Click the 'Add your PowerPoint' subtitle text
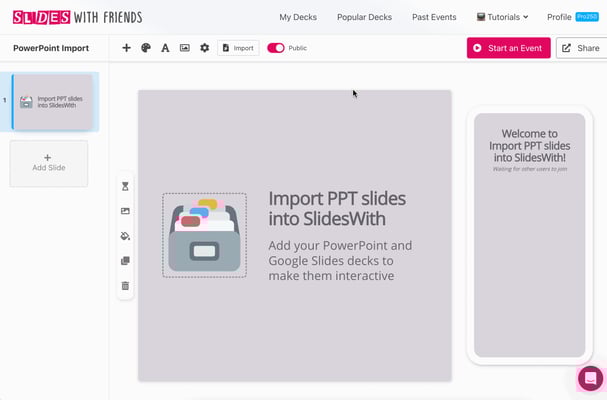The height and width of the screenshot is (400, 607). (340, 260)
